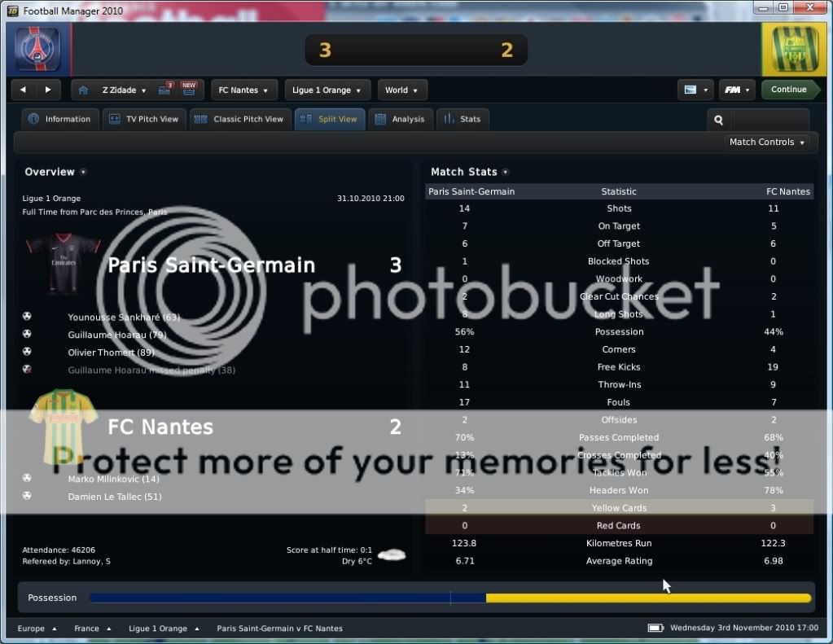Viewport: 833px width, 644px height.
Task: Select the Stats tab
Action: [x=462, y=119]
